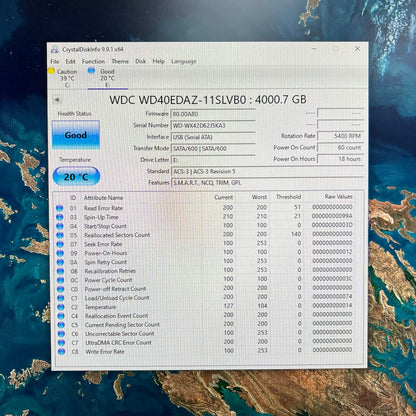Click the Firmware field 80.00A80
The width and height of the screenshot is (416, 416).
pos(213,114)
